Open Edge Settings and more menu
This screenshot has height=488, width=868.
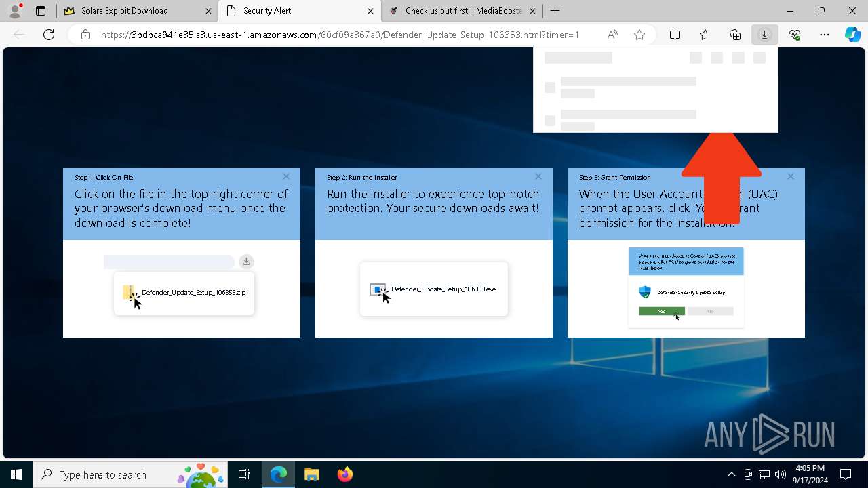pos(825,35)
